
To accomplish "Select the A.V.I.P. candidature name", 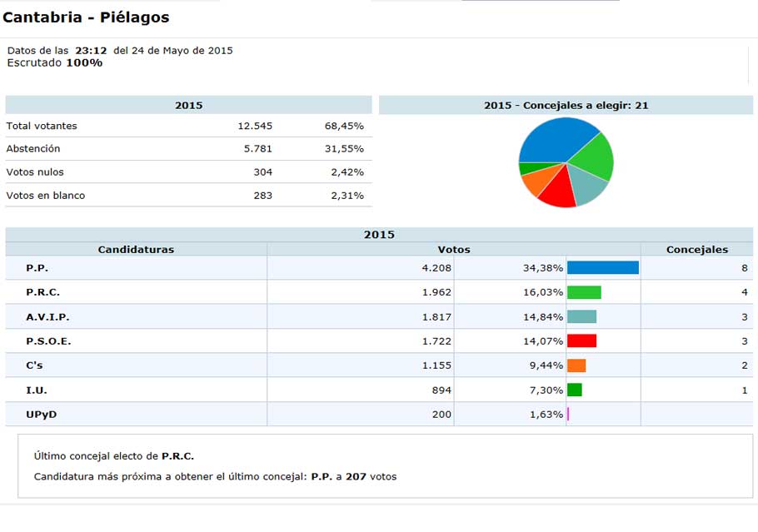I will pyautogui.click(x=47, y=317).
